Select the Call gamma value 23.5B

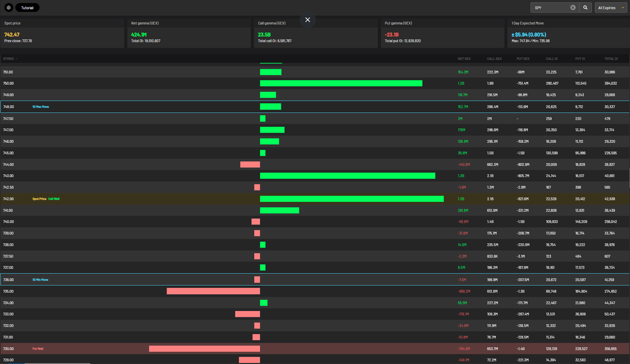[x=264, y=35]
